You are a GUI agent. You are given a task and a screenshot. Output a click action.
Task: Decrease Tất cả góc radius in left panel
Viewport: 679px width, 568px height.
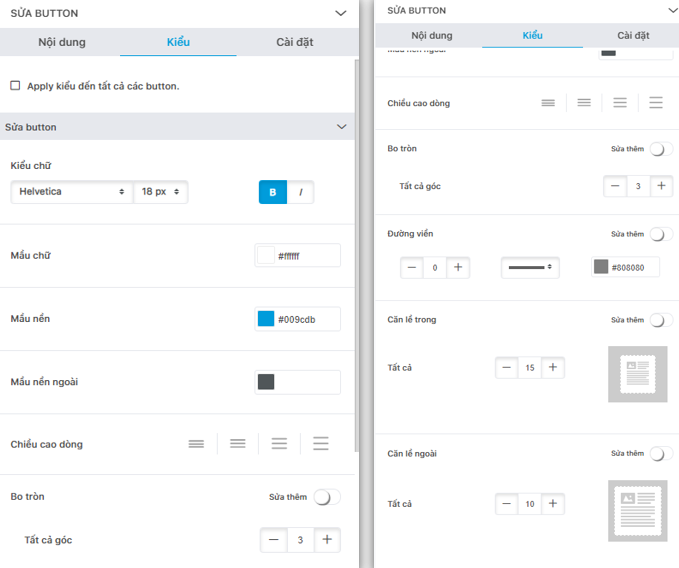point(274,539)
